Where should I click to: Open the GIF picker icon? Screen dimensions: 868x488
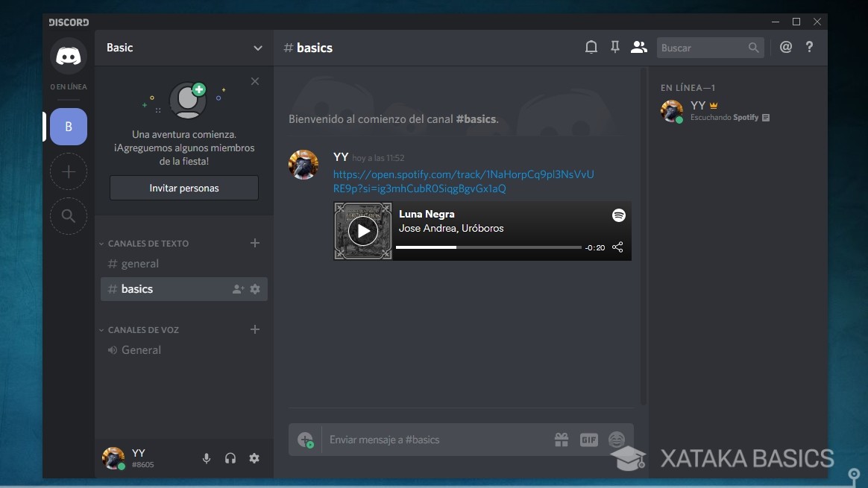(588, 440)
